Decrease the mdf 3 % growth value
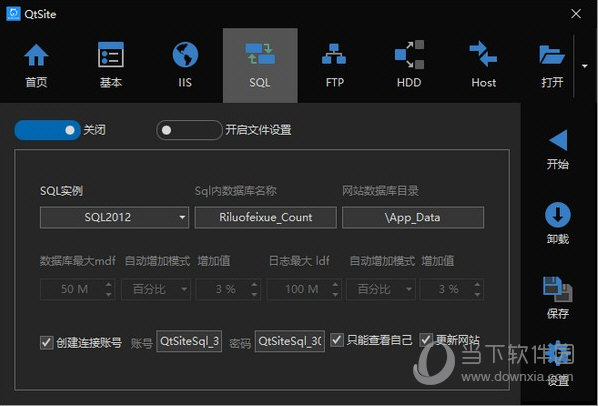This screenshot has height=406, width=598. pos(254,294)
